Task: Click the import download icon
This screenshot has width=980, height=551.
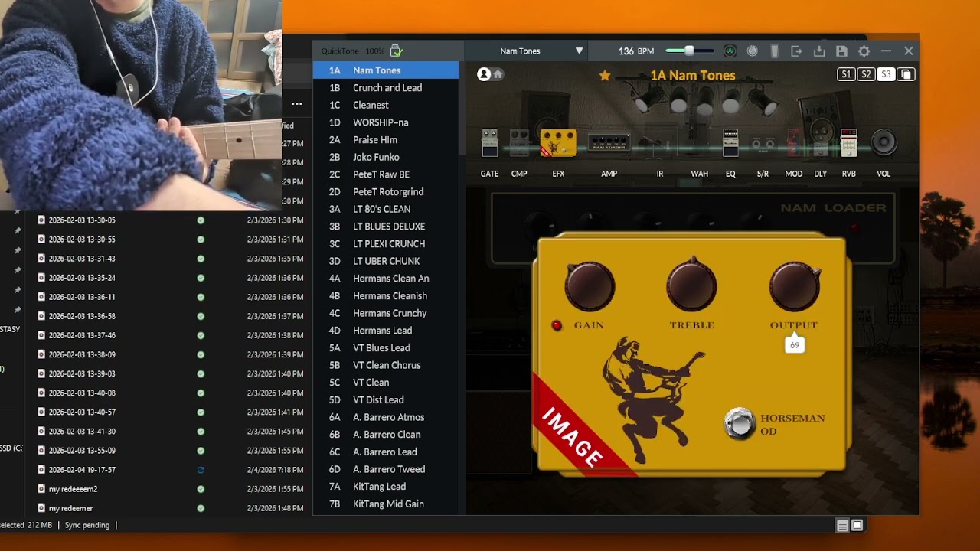Action: pyautogui.click(x=819, y=51)
